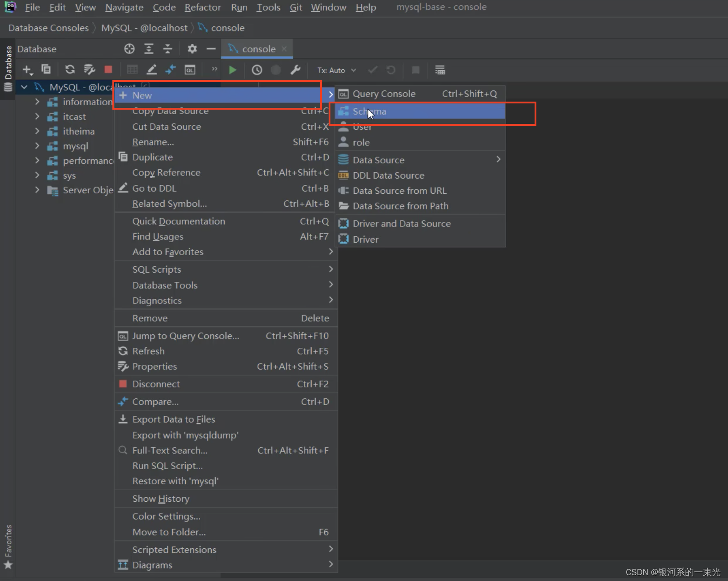Choose Disconnect in context menu
This screenshot has height=581, width=728.
[x=226, y=384]
